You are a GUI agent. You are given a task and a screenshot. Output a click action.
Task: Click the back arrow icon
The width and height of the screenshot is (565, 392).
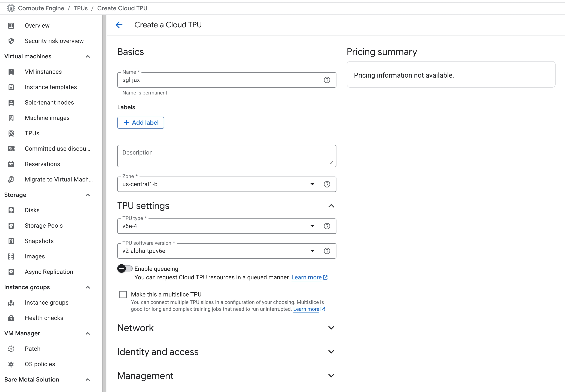click(x=119, y=25)
